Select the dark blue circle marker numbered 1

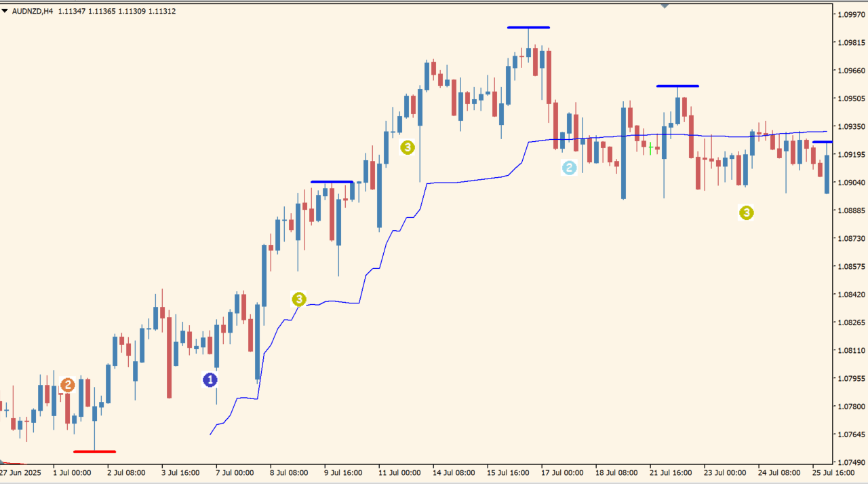coord(211,380)
